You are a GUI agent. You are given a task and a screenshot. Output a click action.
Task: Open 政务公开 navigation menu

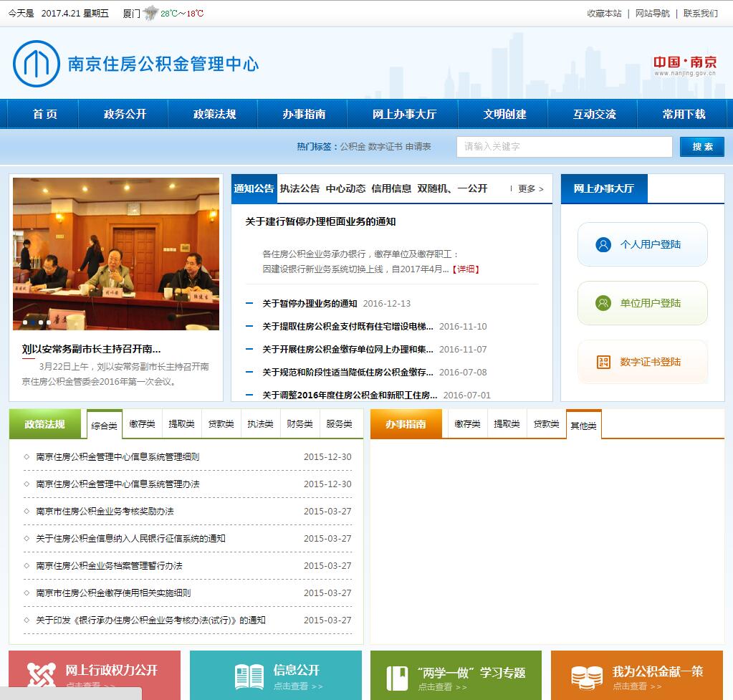(x=125, y=114)
